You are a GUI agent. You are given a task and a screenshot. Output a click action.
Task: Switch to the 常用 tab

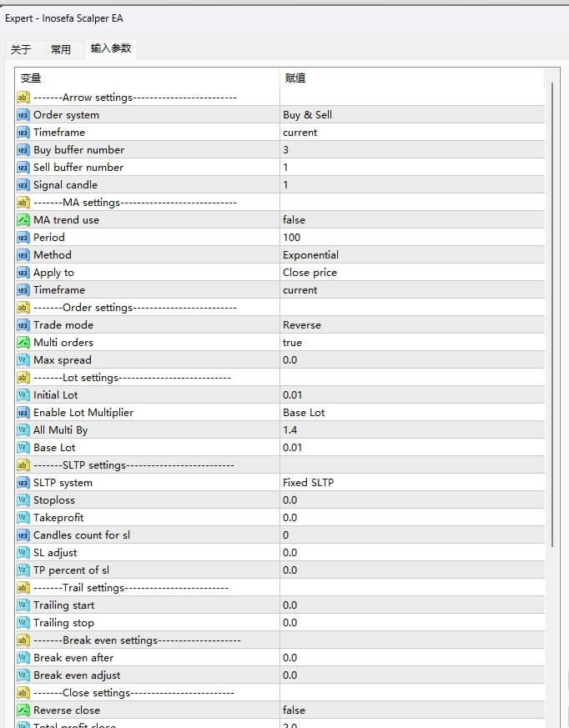click(x=61, y=50)
